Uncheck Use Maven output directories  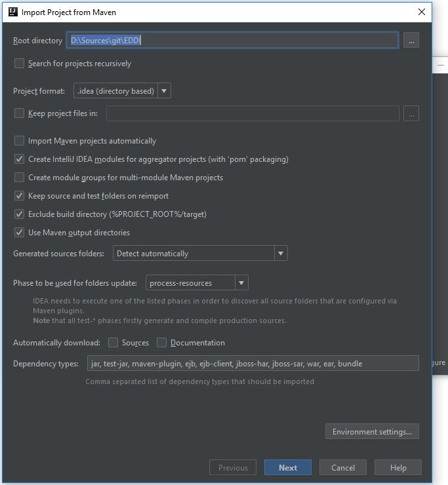click(x=20, y=233)
